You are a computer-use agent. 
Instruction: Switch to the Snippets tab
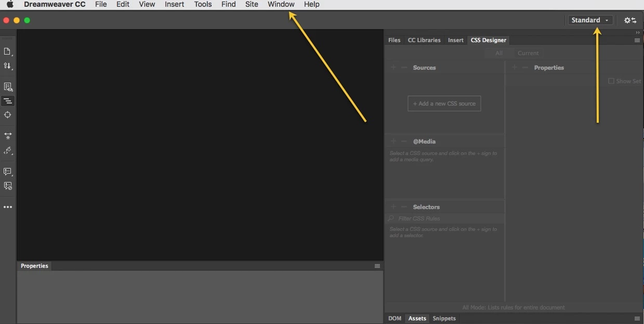[x=444, y=318]
